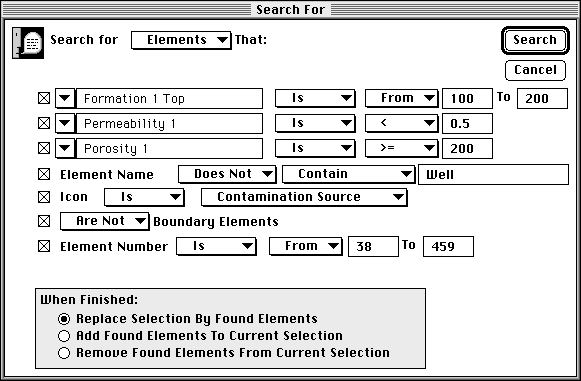The image size is (581, 381).
Task: Uncheck the Formation 1 Top criterion checkbox
Action: (44, 98)
